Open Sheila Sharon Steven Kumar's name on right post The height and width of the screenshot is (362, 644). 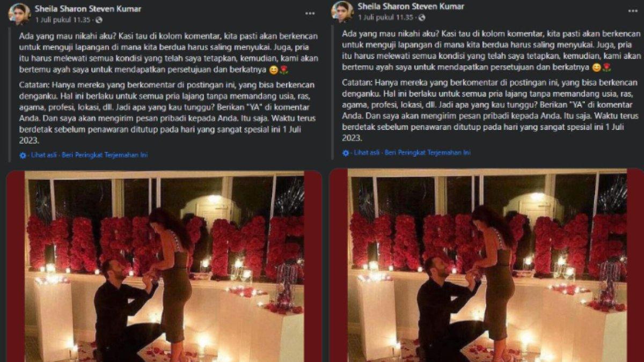click(411, 6)
